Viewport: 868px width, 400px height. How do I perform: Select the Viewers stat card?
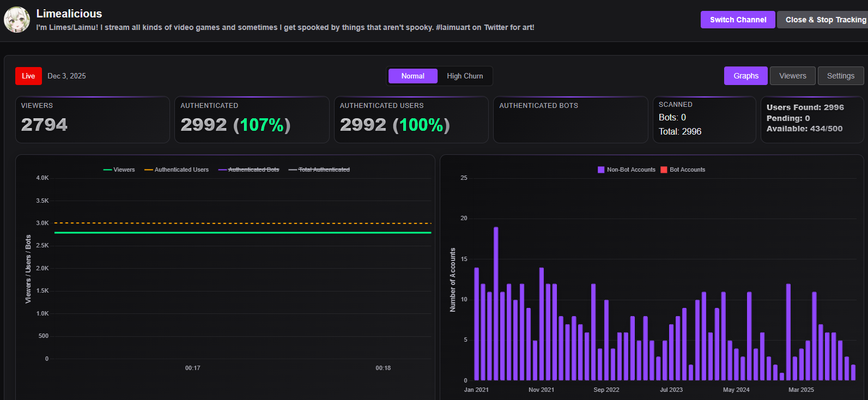pos(93,120)
